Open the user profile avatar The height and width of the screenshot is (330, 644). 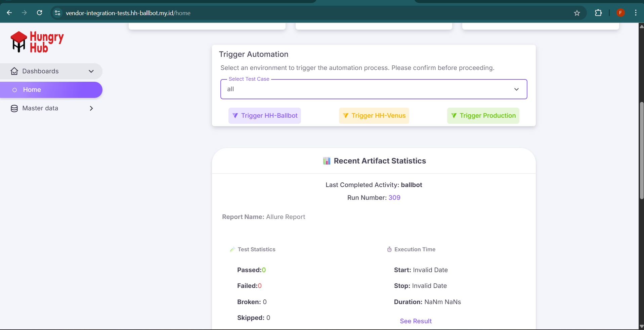[620, 13]
